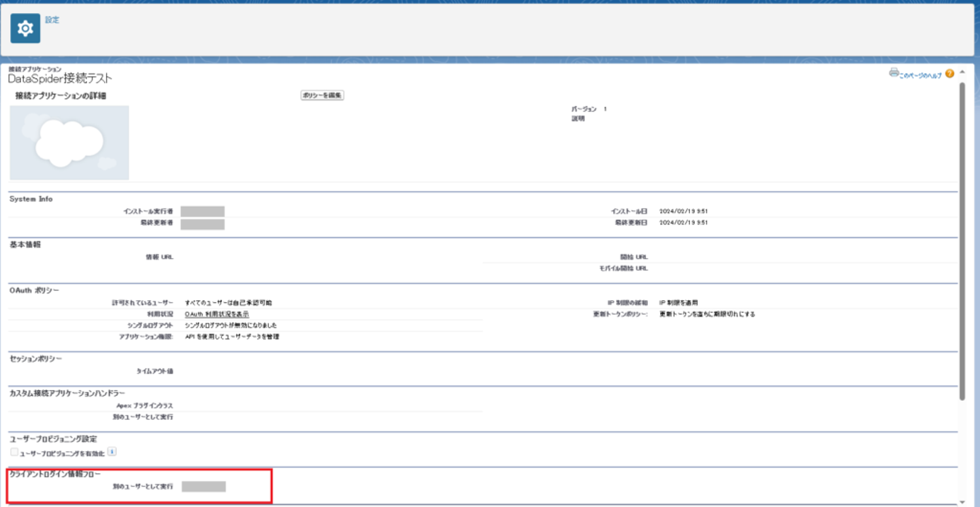Click the アプリケーション権限 label
Image resolution: width=980 pixels, height=507 pixels.
point(146,337)
